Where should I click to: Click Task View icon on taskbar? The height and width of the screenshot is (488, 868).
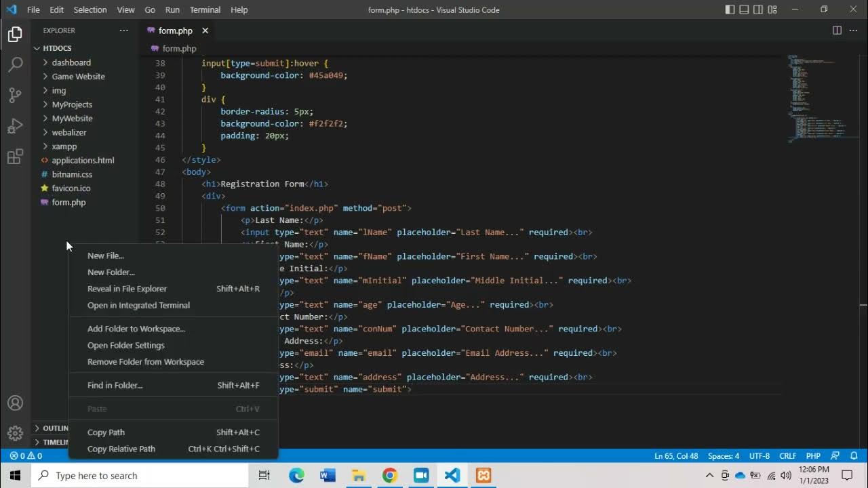(x=264, y=475)
